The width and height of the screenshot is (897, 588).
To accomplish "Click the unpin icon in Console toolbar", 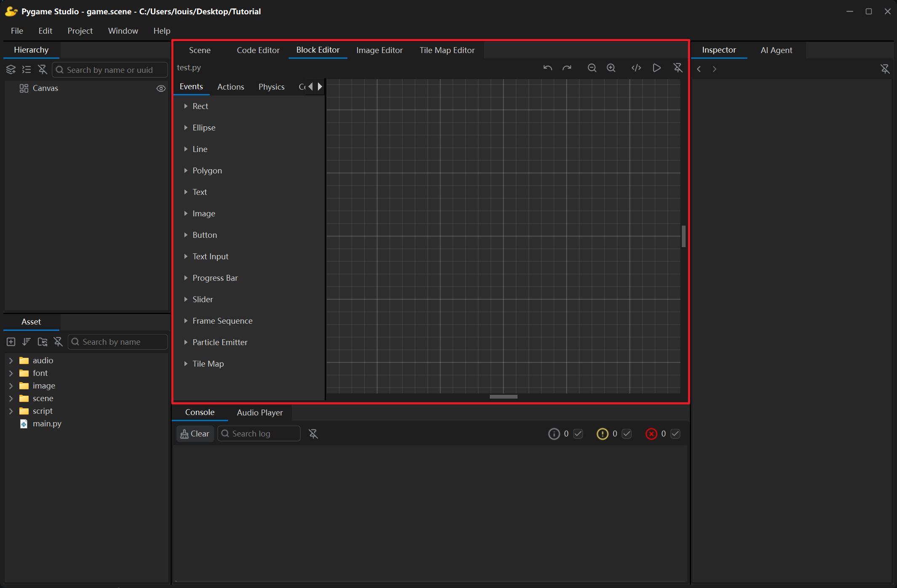I will (x=313, y=434).
